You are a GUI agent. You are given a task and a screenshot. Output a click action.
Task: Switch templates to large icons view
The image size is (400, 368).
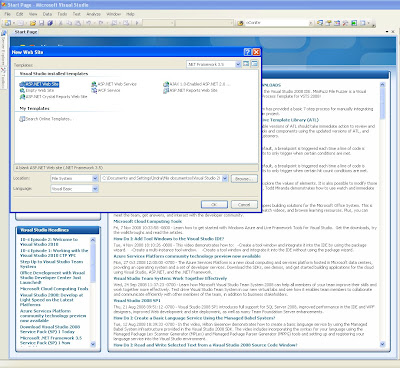click(246, 64)
